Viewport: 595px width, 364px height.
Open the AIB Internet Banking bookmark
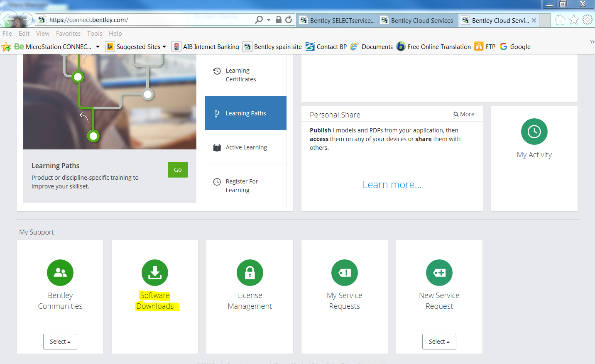[x=206, y=47]
